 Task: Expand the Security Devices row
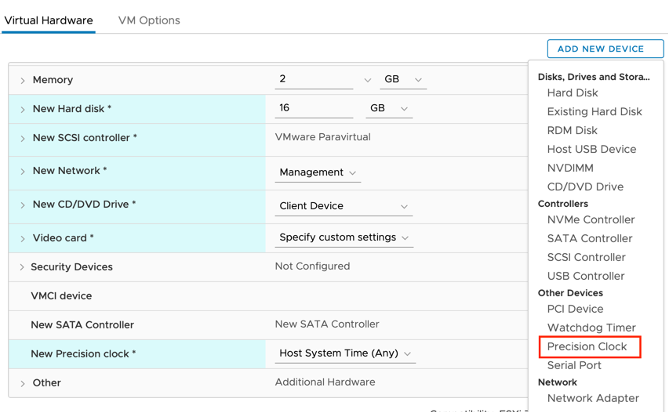23,267
